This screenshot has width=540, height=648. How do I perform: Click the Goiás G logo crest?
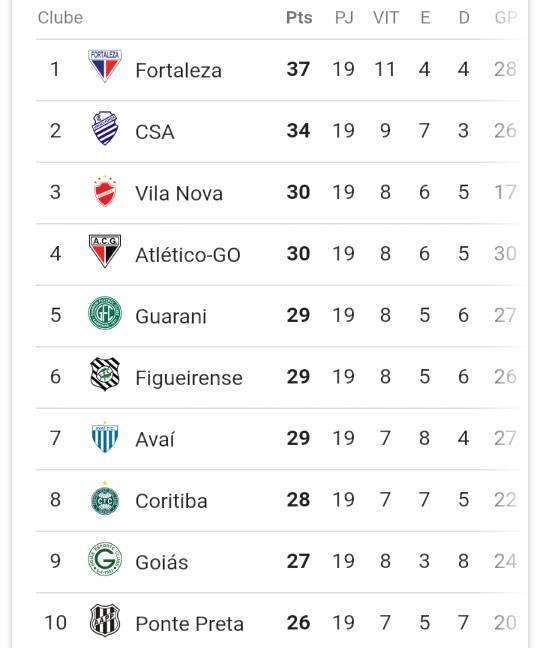[x=105, y=559]
